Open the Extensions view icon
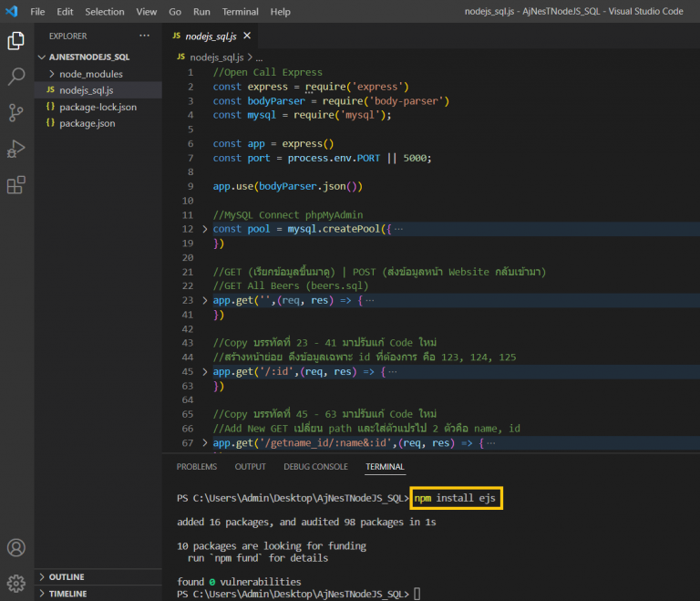 tap(15, 186)
